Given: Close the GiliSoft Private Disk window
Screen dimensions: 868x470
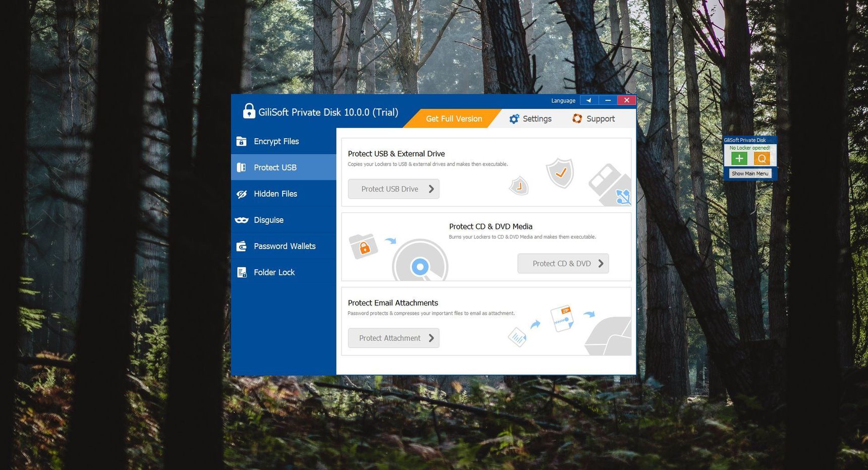Looking at the screenshot, I should (626, 100).
